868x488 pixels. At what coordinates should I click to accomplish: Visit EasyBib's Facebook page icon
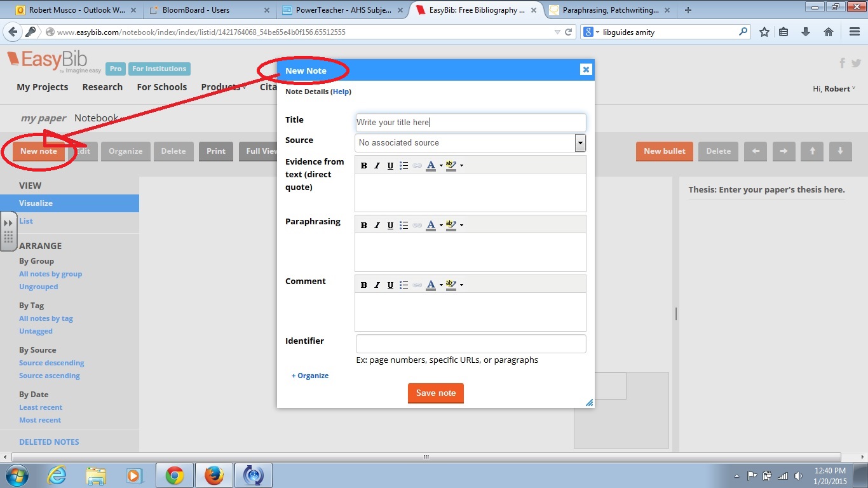click(x=843, y=63)
